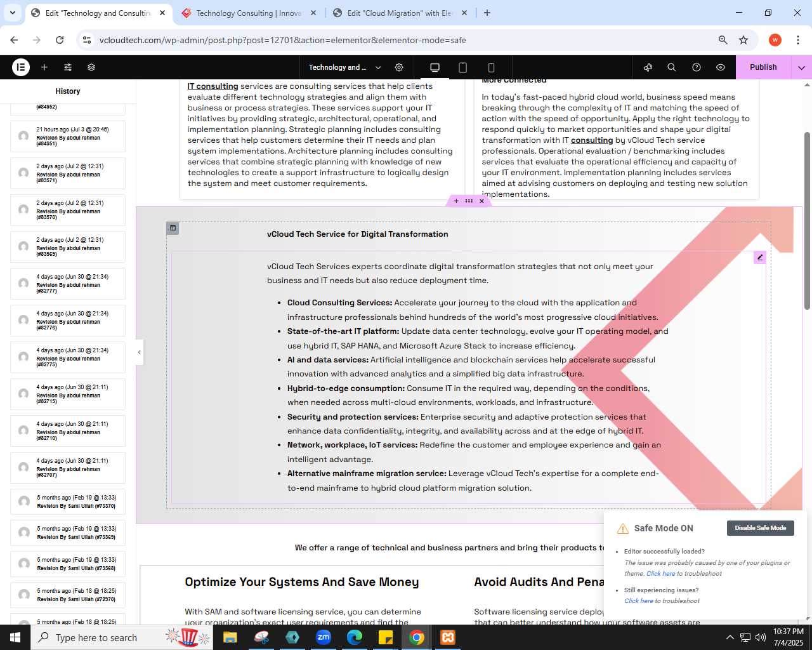Select Sami Ullah revision #73370
Image resolution: width=812 pixels, height=650 pixels.
pos(68,501)
